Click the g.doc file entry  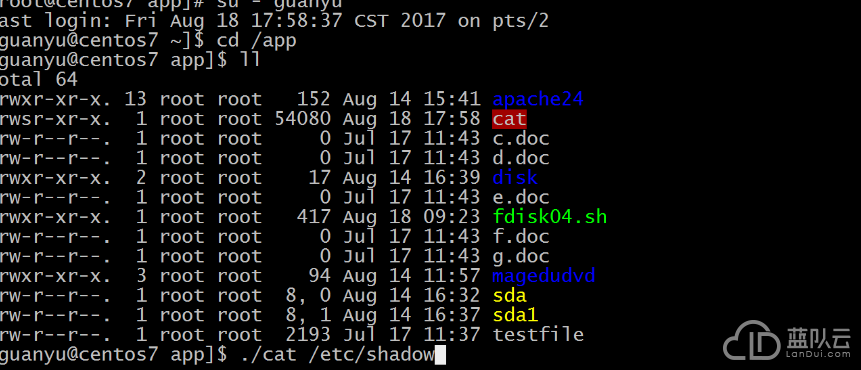(x=521, y=256)
